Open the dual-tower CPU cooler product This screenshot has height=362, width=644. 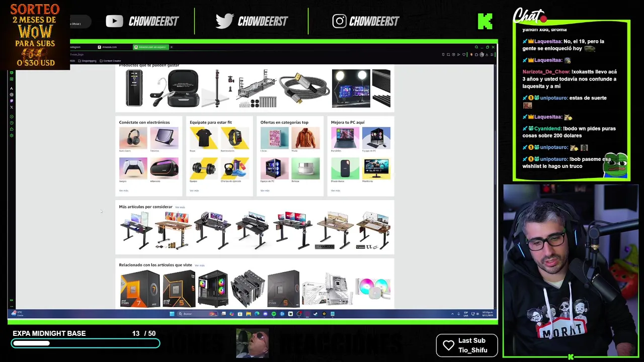coord(248,289)
